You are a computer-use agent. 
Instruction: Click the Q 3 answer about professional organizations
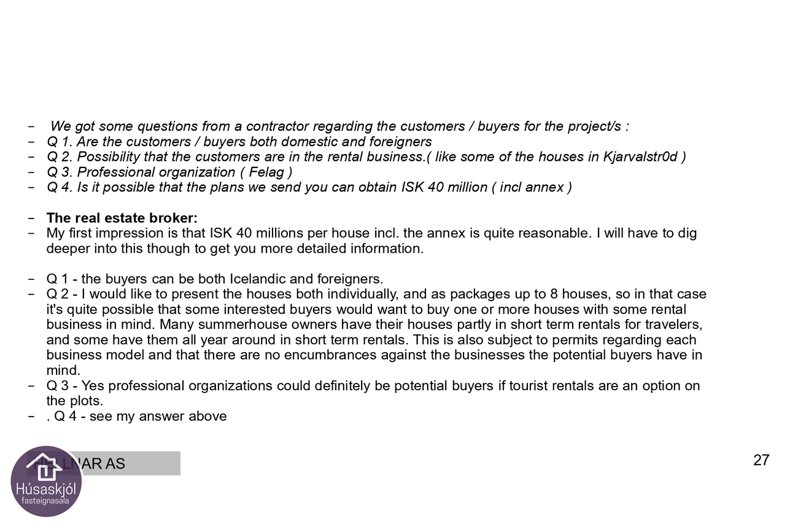373,386
